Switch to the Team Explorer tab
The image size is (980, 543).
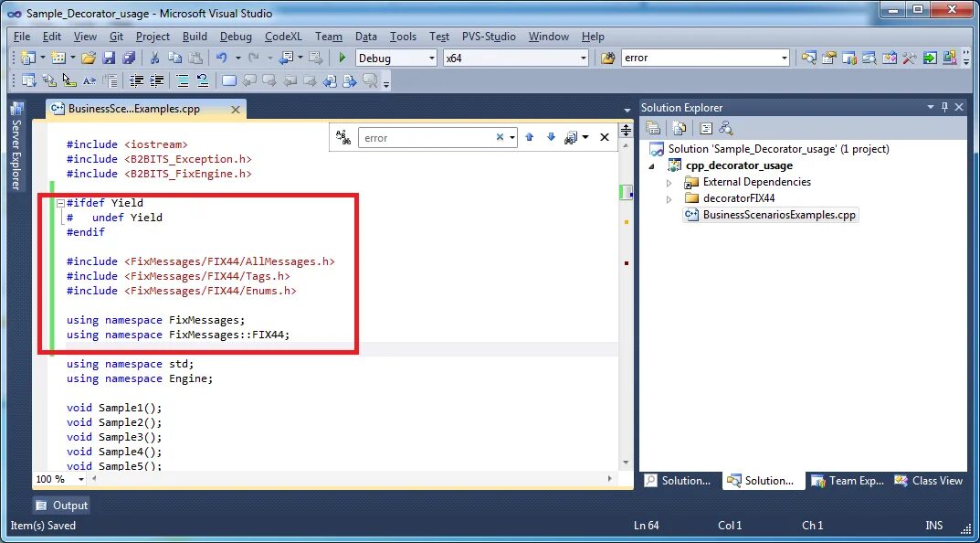click(847, 481)
